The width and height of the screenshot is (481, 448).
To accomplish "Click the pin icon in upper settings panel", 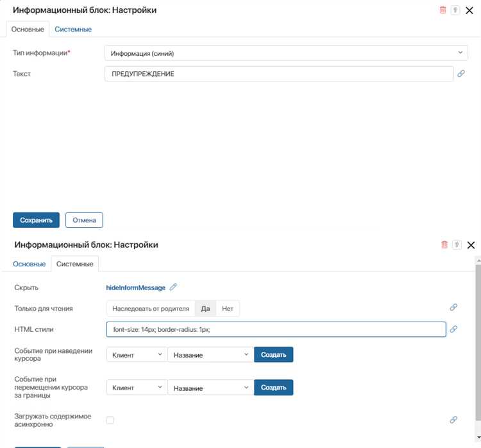I will 455,10.
